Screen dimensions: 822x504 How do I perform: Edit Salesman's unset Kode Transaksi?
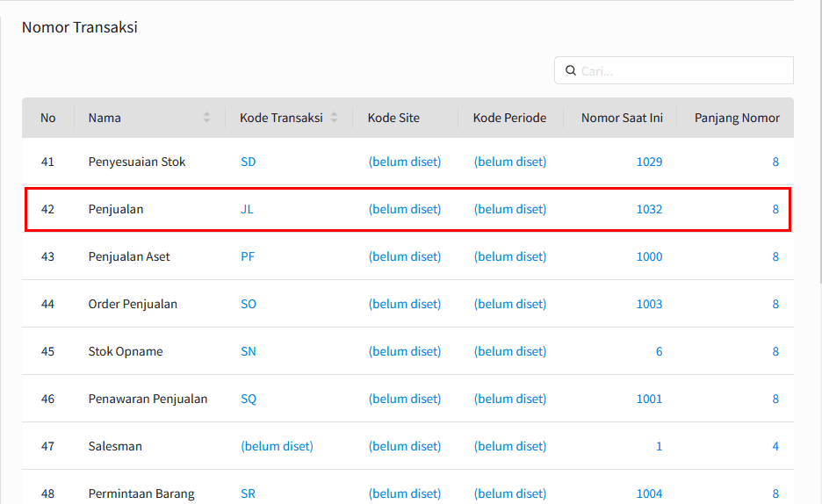pyautogui.click(x=277, y=446)
